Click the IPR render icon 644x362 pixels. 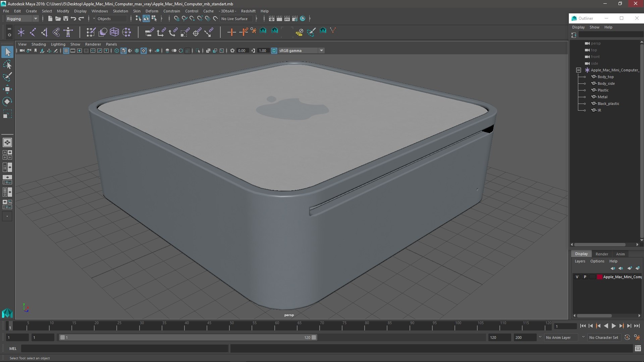click(287, 19)
